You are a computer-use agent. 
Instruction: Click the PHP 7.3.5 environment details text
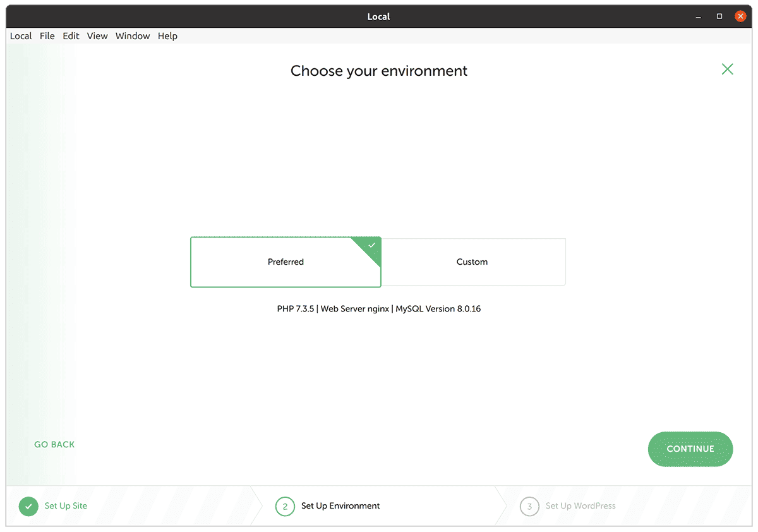click(x=379, y=309)
